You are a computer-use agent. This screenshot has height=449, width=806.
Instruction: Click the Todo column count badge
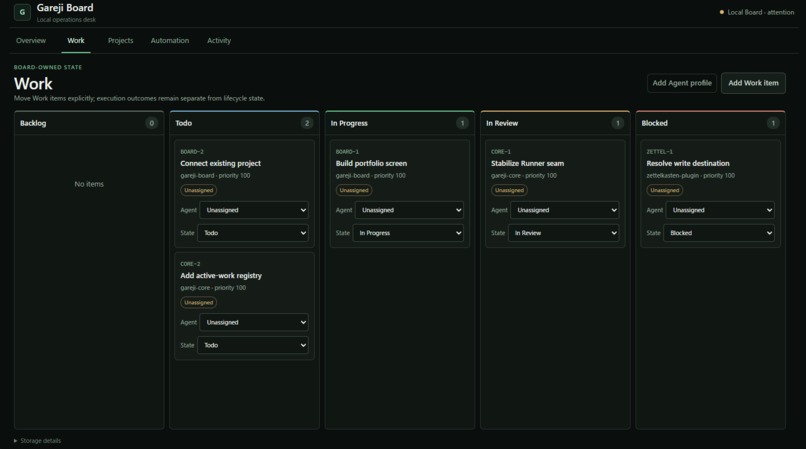[x=307, y=123]
